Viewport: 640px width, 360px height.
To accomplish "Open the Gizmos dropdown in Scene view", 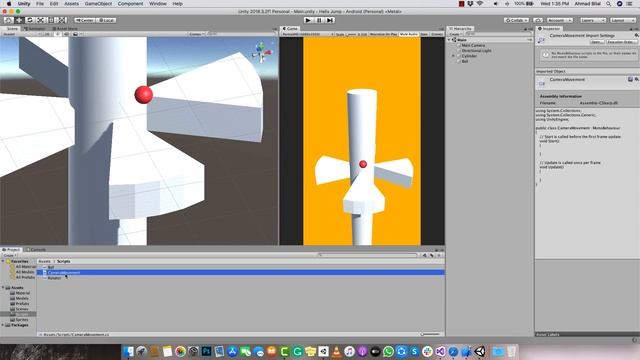I will [196, 34].
